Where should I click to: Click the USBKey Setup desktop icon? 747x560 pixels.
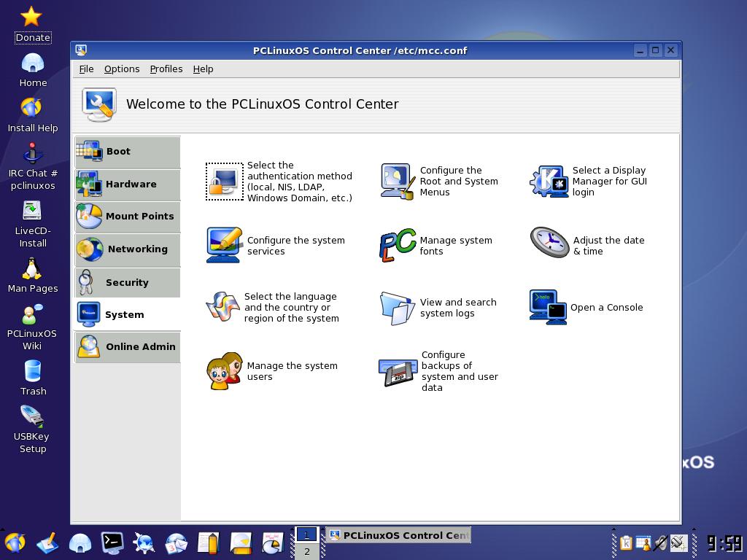[32, 429]
